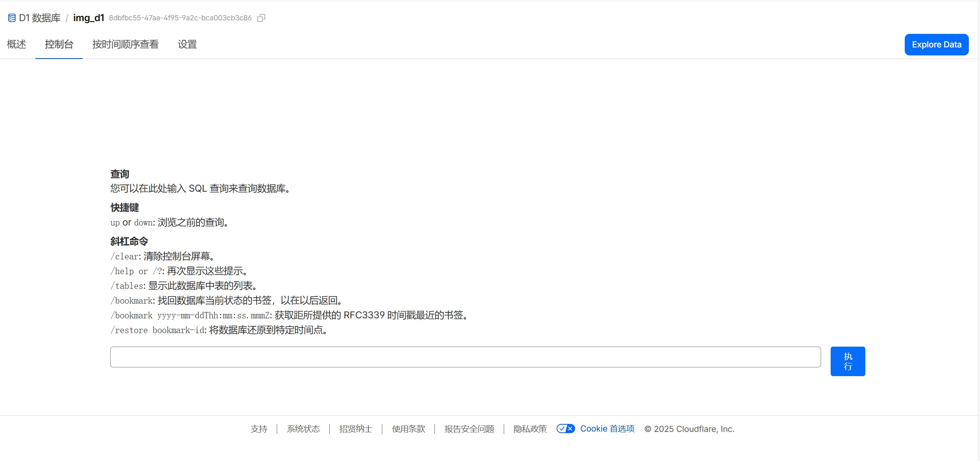Go to the 设置 tab
Viewport: 980px width, 461px height.
click(x=187, y=44)
